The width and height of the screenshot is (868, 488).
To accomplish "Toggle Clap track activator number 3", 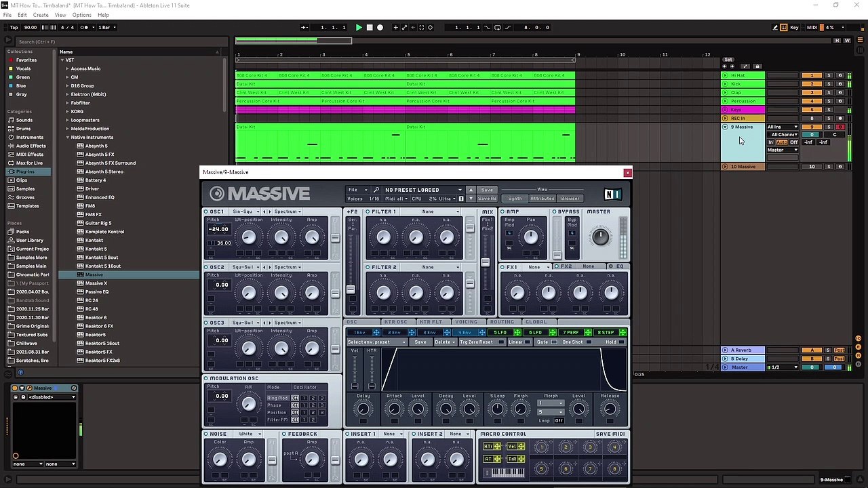I will pos(812,93).
